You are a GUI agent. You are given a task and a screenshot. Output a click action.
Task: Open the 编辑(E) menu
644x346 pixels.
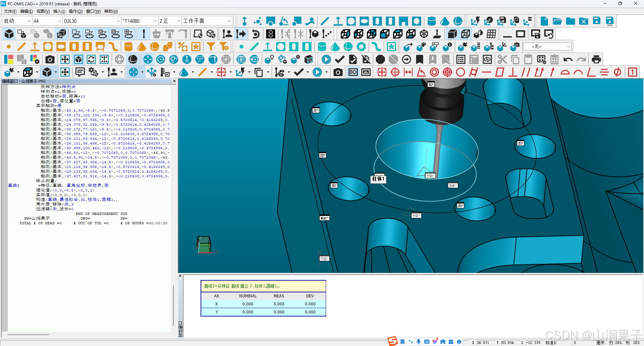pyautogui.click(x=26, y=11)
